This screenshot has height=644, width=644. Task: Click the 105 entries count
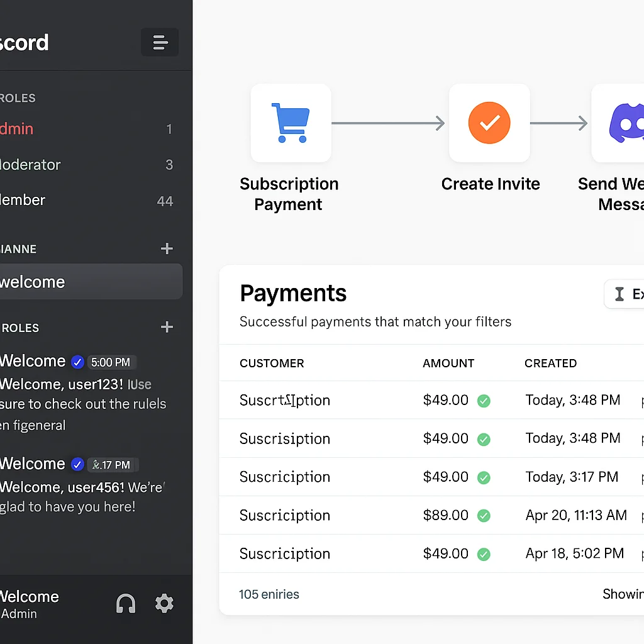[269, 594]
